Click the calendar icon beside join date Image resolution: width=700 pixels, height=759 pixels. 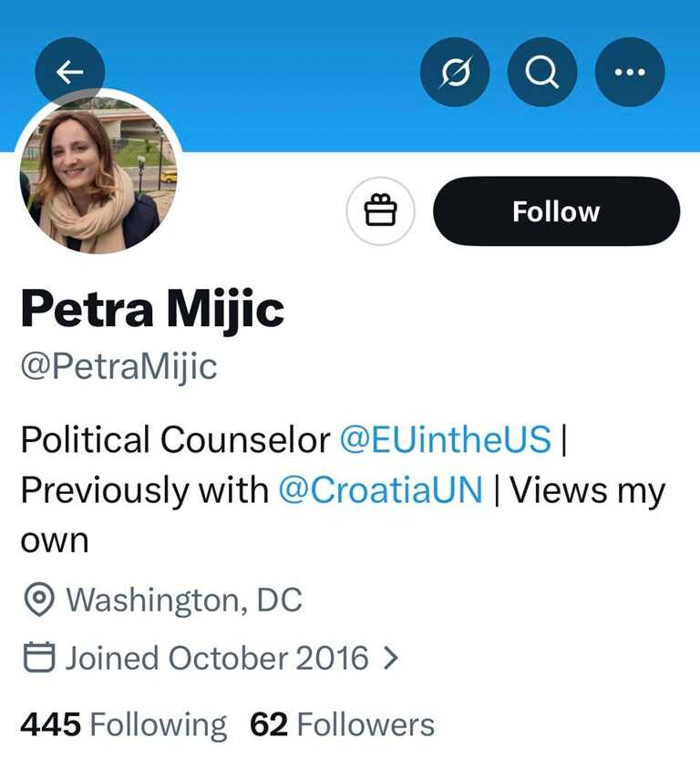[37, 657]
